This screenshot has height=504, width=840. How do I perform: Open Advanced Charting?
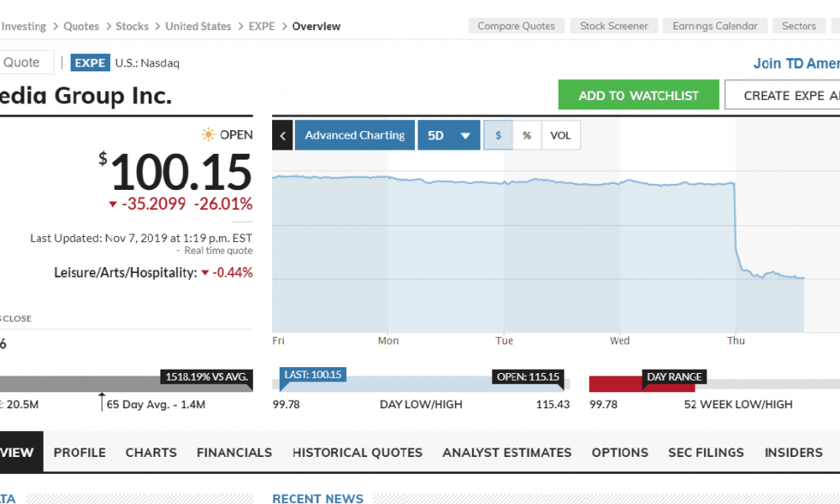(x=354, y=135)
